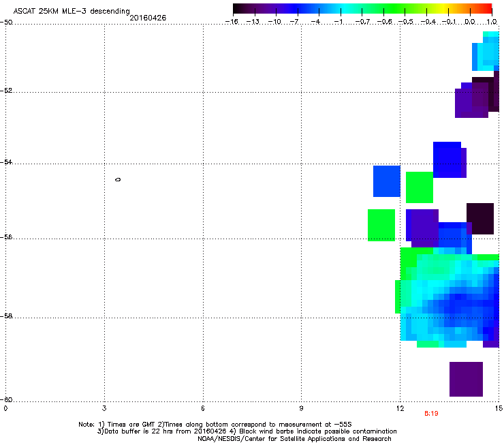
Task: Click the green square right of longitude 12
Action: click(420, 187)
